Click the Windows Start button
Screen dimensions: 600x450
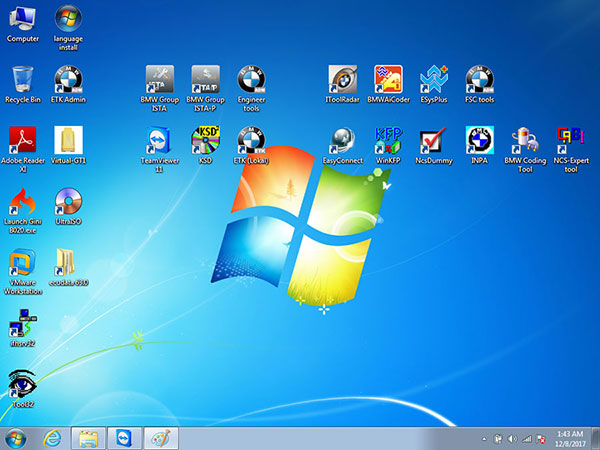(x=16, y=438)
